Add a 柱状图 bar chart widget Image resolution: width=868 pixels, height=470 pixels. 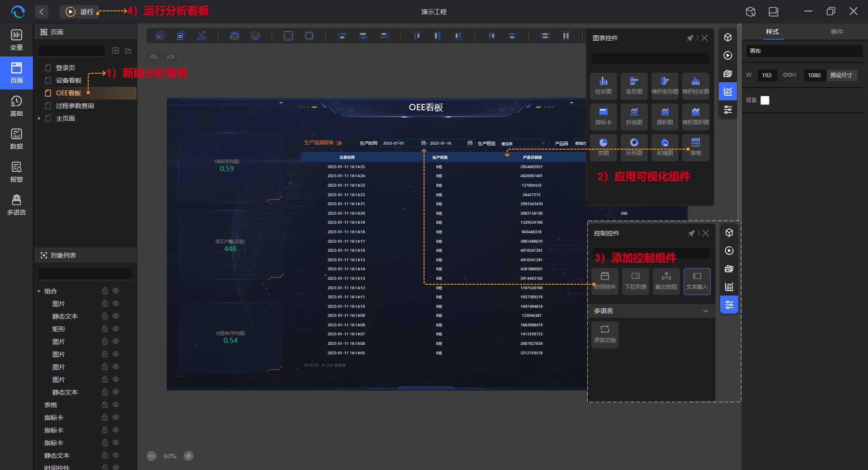click(x=604, y=85)
